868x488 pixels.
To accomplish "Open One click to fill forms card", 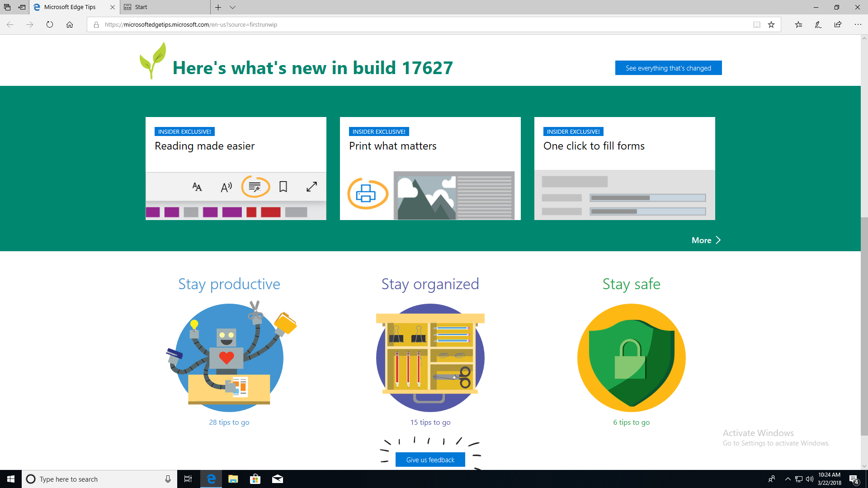I will [x=625, y=169].
